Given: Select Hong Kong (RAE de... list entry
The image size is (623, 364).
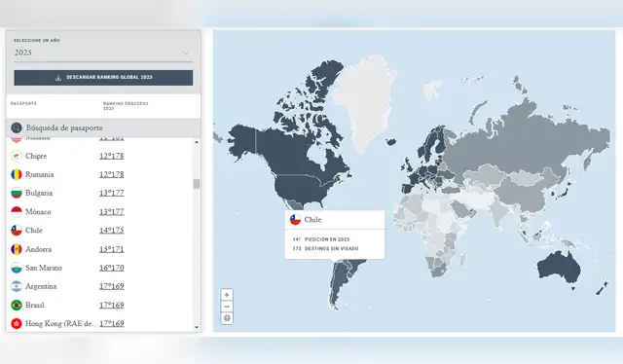Looking at the screenshot, I should (x=61, y=323).
